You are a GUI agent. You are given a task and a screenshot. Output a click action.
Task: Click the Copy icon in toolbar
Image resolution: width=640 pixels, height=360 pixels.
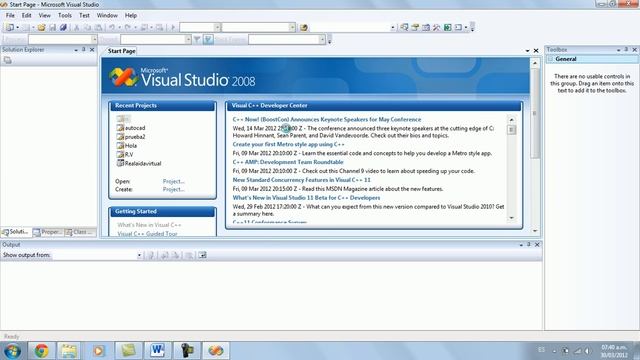(87, 27)
